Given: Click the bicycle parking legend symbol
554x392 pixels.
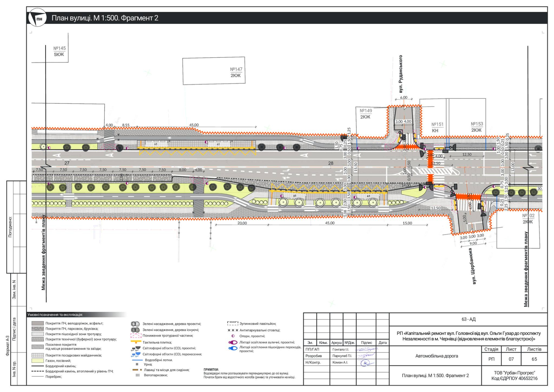Looking at the screenshot, I should pos(137,375).
